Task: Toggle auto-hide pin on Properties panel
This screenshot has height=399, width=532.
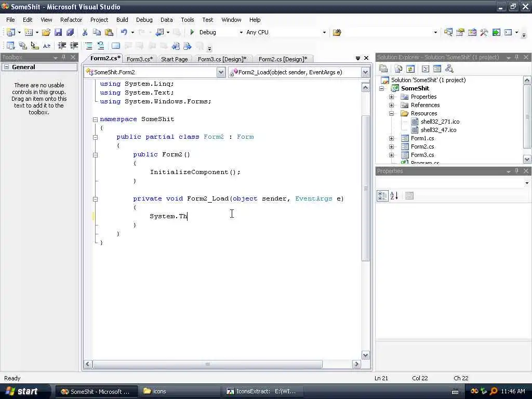Action: click(x=517, y=171)
